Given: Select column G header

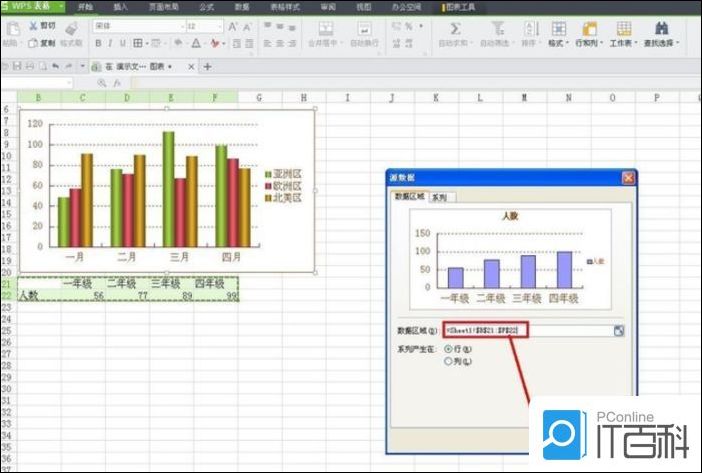Looking at the screenshot, I should 260,97.
